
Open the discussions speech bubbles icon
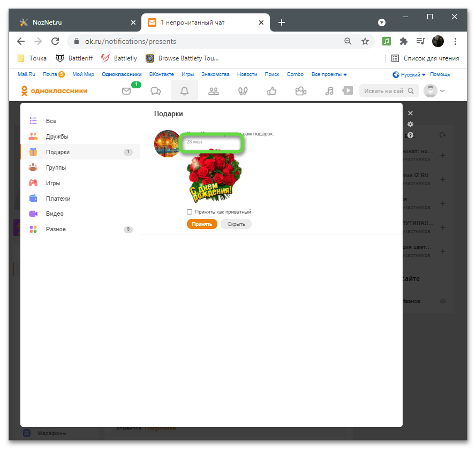155,91
